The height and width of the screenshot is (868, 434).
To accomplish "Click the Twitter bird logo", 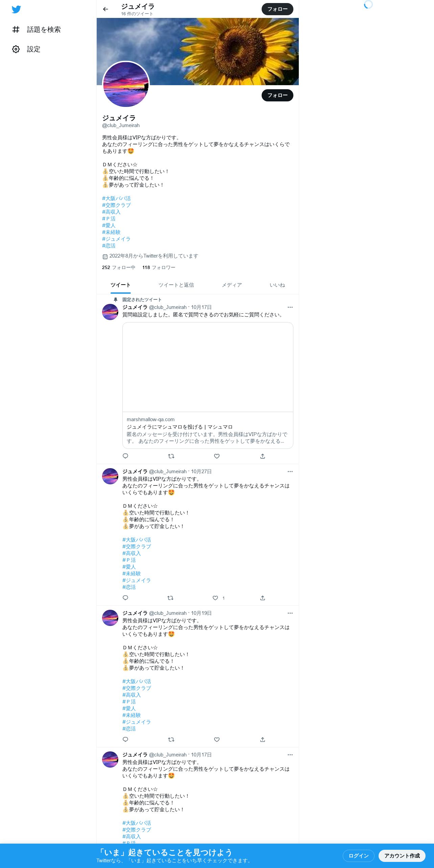I will tap(16, 9).
